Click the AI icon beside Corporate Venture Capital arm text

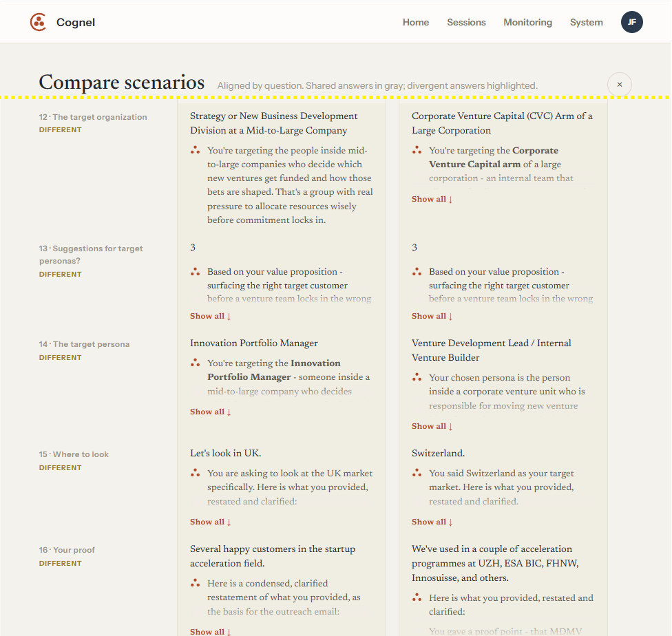point(417,151)
